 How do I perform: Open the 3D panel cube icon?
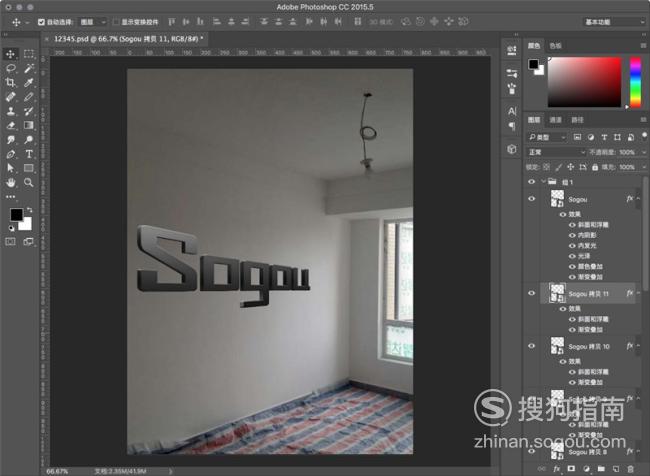pos(512,149)
